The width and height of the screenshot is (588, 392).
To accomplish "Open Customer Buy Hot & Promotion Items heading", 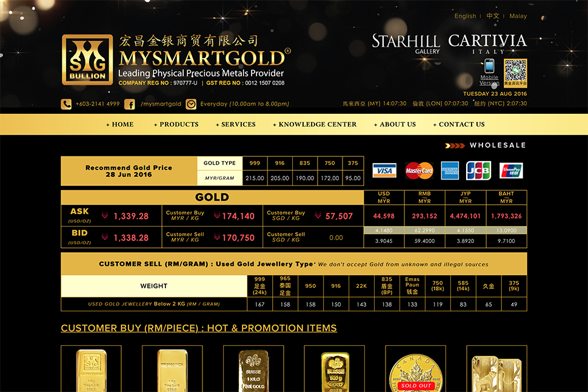I will (x=199, y=328).
